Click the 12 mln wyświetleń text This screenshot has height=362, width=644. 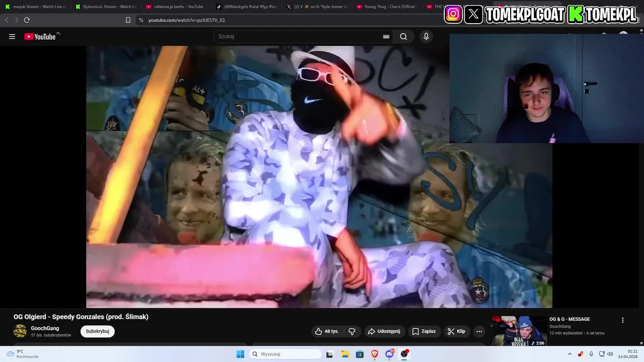[x=566, y=333]
